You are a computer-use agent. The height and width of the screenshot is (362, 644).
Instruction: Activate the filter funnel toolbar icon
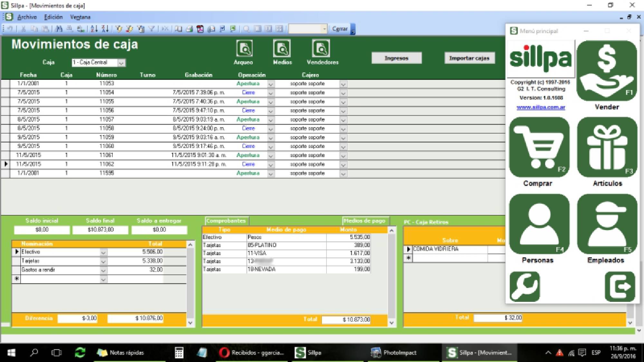[x=151, y=29]
